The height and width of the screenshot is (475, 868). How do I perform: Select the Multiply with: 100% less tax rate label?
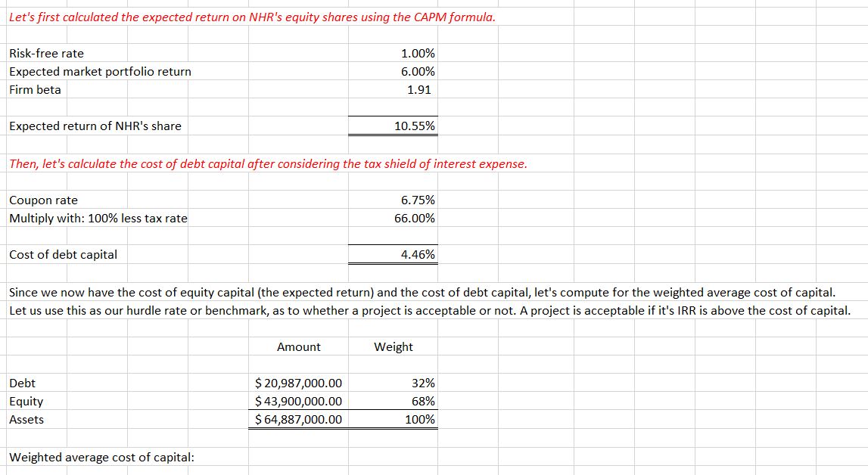pos(98,219)
